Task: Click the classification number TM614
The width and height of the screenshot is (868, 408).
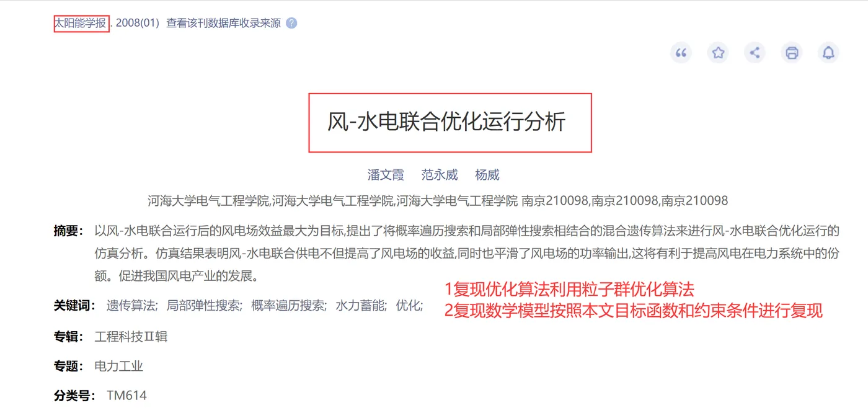Action: [126, 395]
